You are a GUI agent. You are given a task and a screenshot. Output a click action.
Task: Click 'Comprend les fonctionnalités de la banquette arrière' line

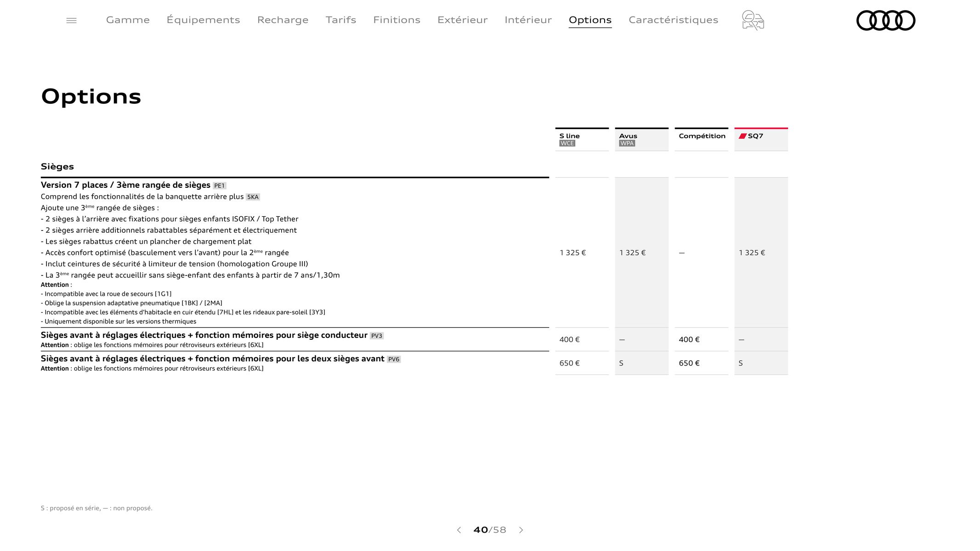[142, 197]
